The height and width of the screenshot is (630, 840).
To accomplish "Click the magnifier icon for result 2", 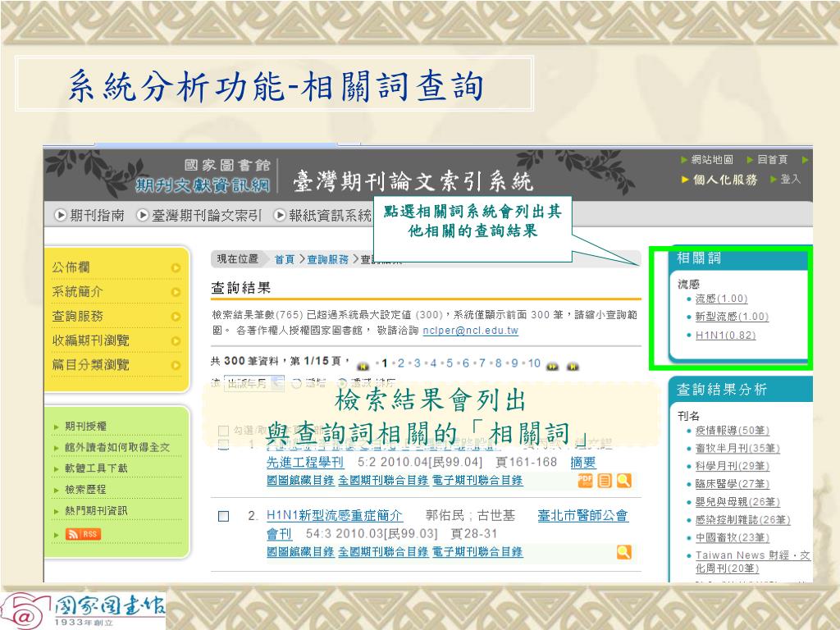I will (x=623, y=552).
